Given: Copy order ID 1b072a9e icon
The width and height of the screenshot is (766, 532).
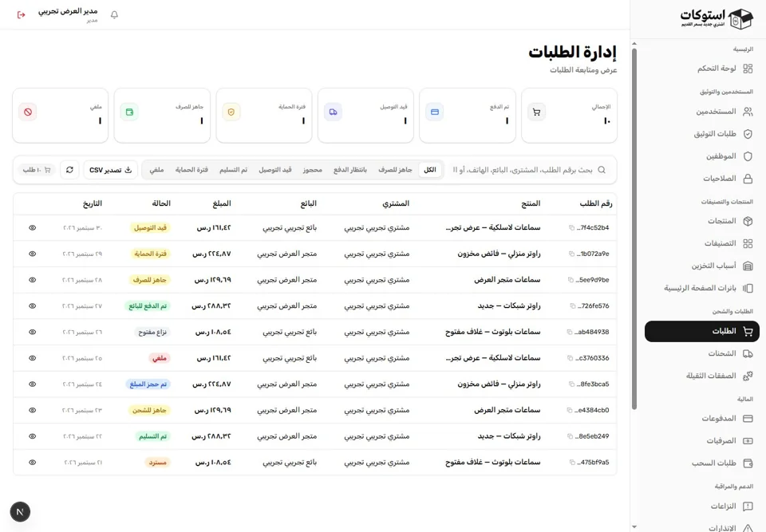Looking at the screenshot, I should (571, 254).
